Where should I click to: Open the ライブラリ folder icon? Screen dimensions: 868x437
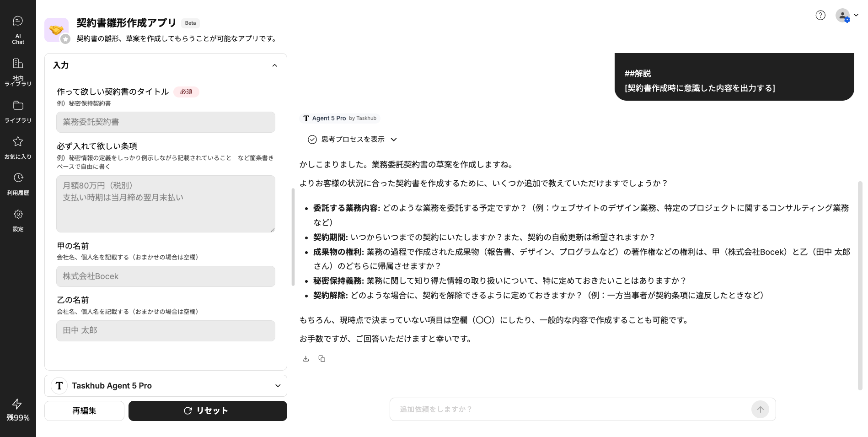pyautogui.click(x=18, y=111)
